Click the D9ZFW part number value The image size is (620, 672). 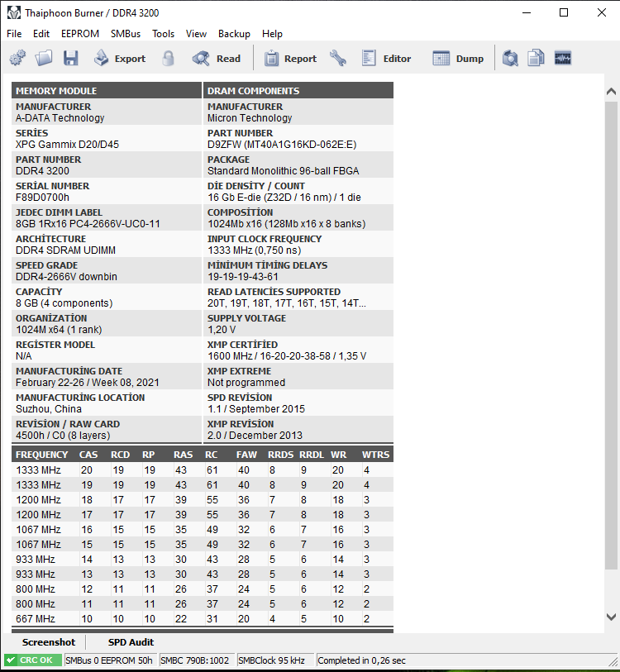[282, 145]
